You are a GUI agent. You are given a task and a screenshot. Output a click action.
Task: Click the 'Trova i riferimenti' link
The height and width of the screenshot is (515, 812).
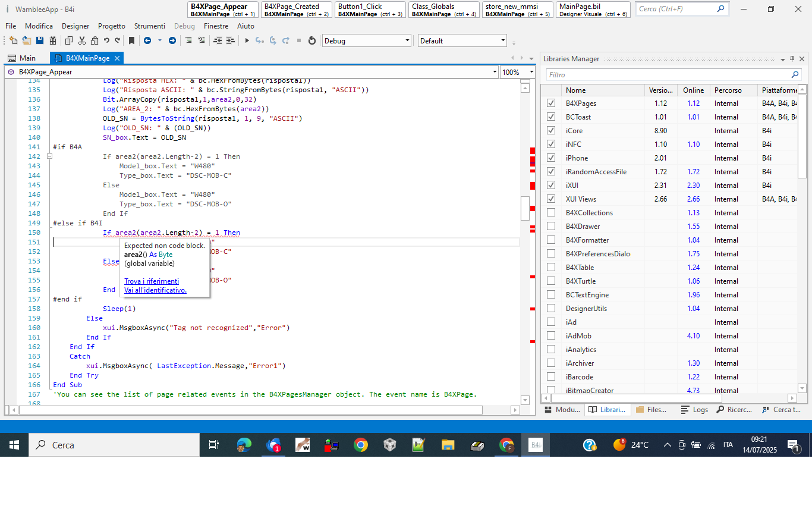[152, 281]
